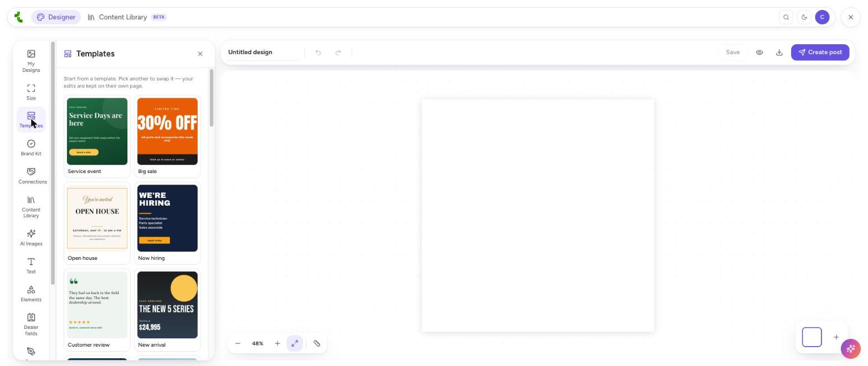Open My Designs in the sidebar
Image resolution: width=868 pixels, height=366 pixels.
[31, 61]
